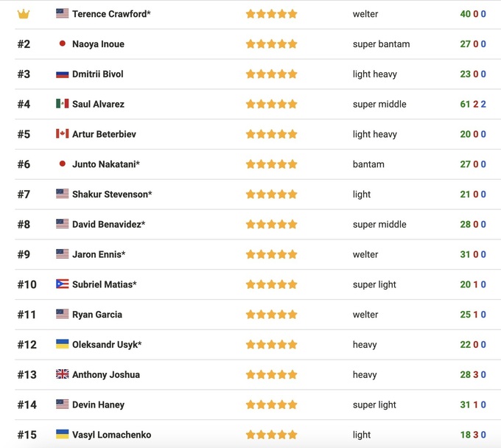Screen dimensions: 501x448
Task: Click the five-star rating for Naoya Inoue
Action: tap(271, 44)
